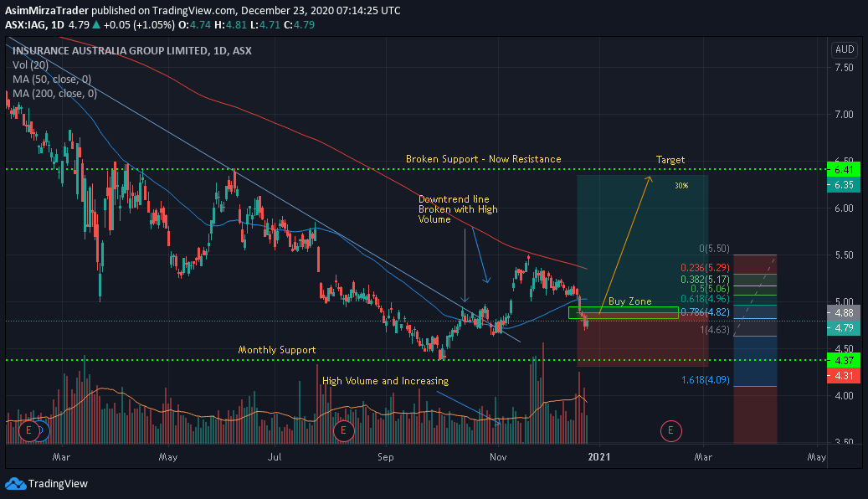The width and height of the screenshot is (868, 499).
Task: Click the red E earnings marker below Sep
Action: (x=343, y=430)
